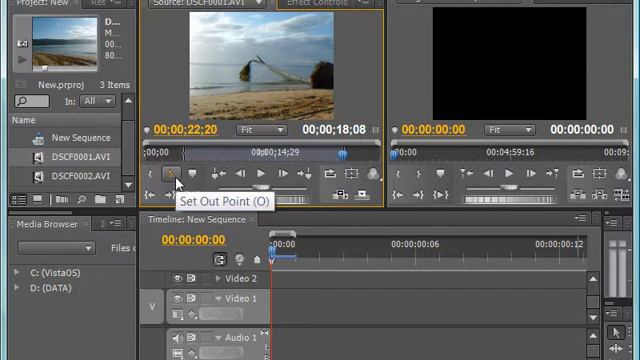The image size is (640, 360).
Task: Go to next edit point in Program monitor
Action: (552, 174)
